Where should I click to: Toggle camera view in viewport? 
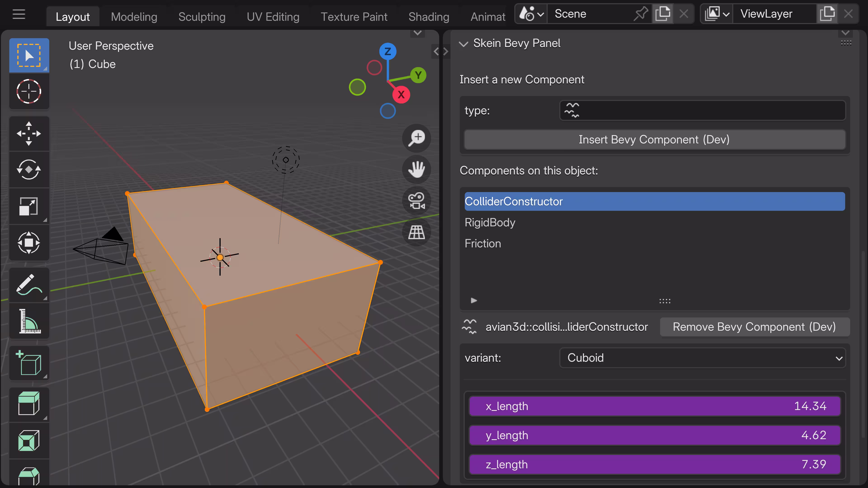pyautogui.click(x=416, y=201)
